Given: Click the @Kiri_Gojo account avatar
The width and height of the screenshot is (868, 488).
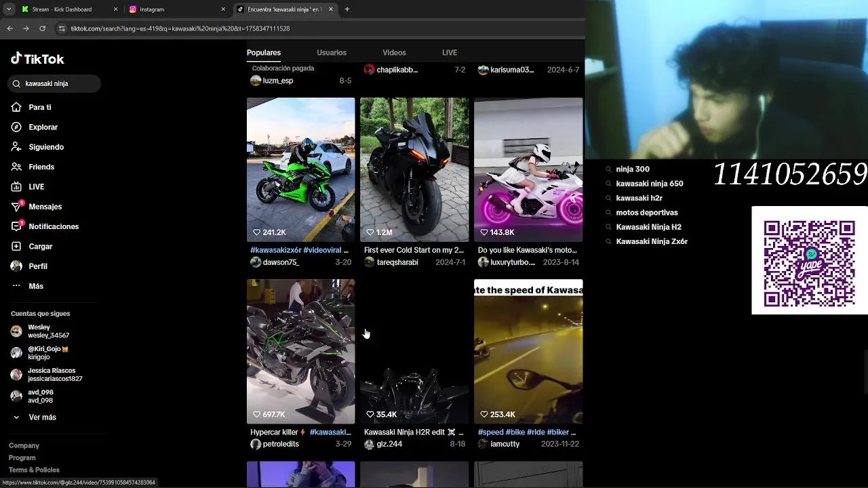Looking at the screenshot, I should point(16,353).
